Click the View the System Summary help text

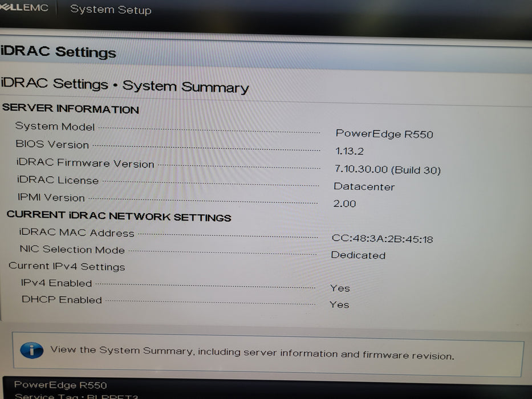[x=252, y=352]
